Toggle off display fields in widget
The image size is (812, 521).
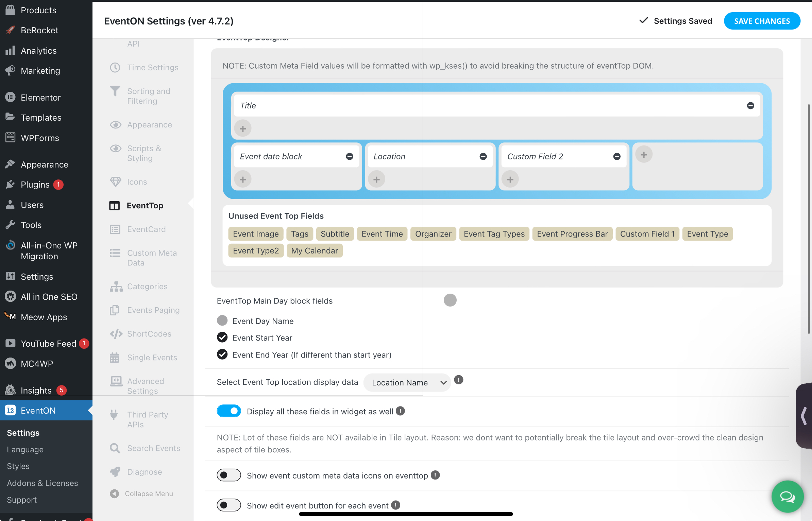pyautogui.click(x=229, y=411)
